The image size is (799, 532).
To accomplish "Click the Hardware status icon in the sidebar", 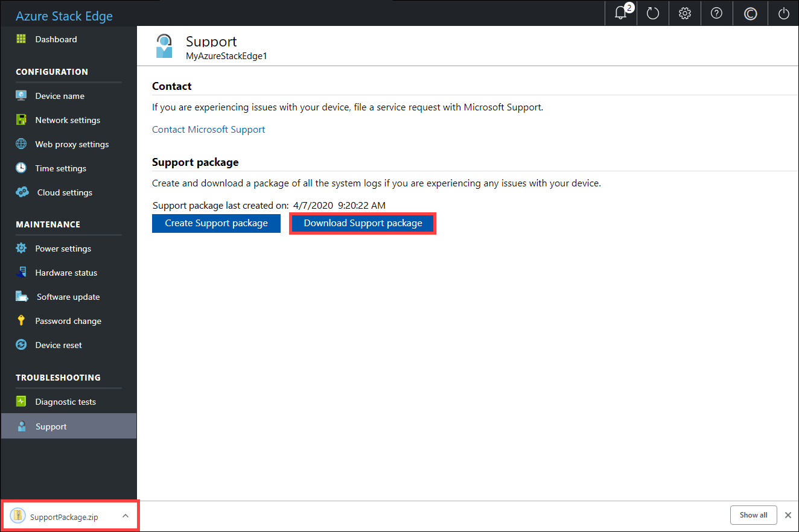I will (x=22, y=272).
